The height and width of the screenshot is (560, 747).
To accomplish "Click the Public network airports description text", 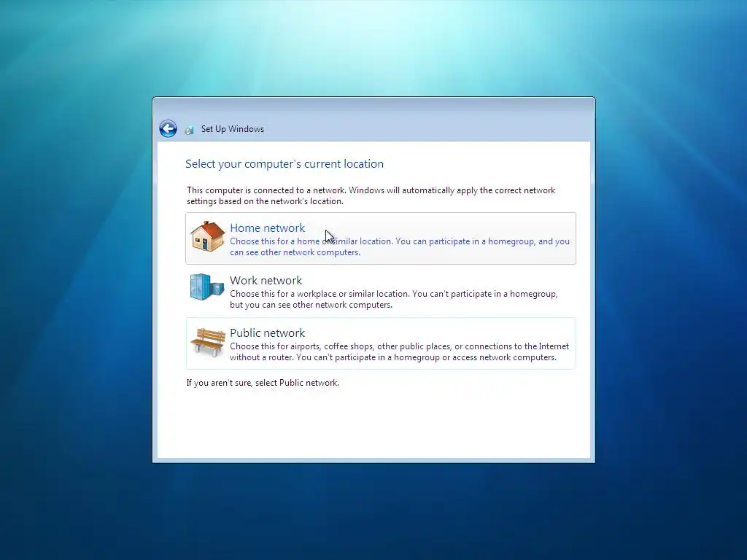I will [399, 351].
